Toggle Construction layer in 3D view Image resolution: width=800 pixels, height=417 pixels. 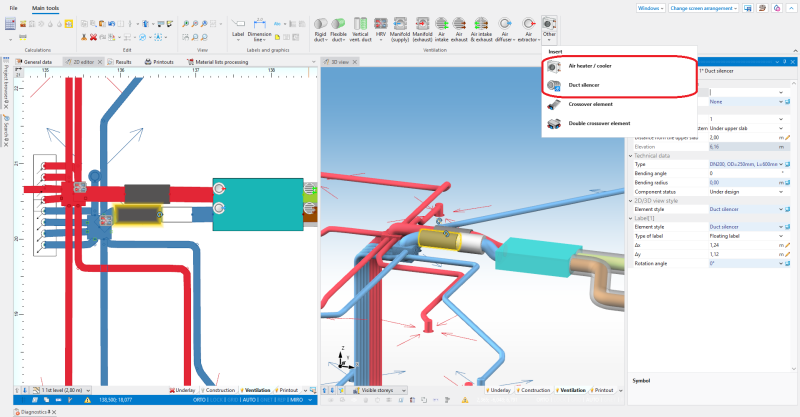533,390
